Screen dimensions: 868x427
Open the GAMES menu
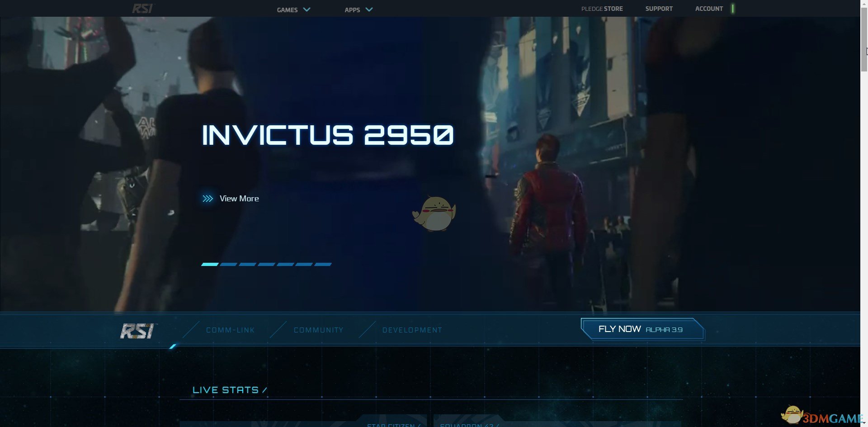[287, 9]
